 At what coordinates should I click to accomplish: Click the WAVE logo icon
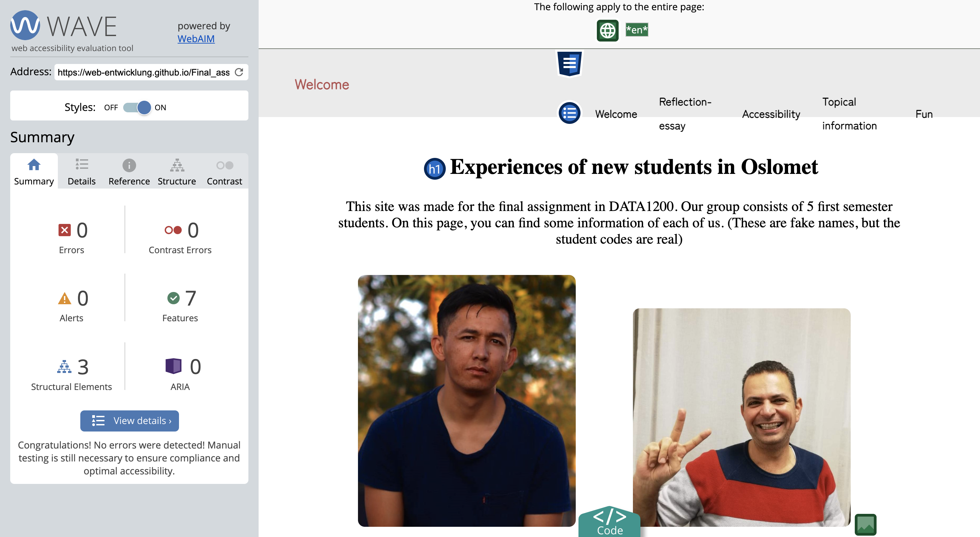(x=25, y=26)
